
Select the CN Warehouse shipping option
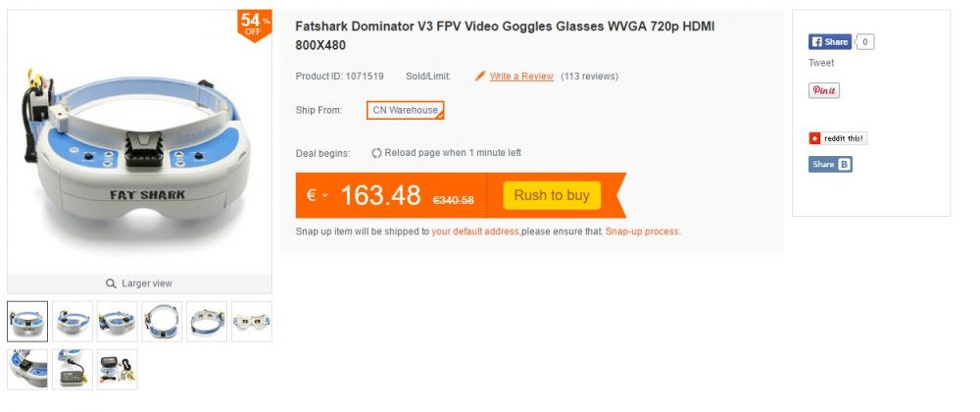tap(405, 110)
